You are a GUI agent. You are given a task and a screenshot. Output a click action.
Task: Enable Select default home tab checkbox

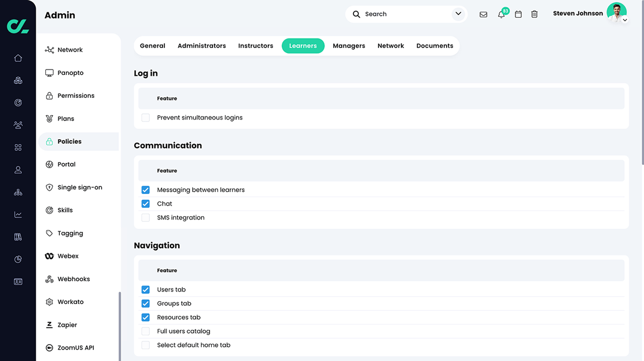pos(146,345)
